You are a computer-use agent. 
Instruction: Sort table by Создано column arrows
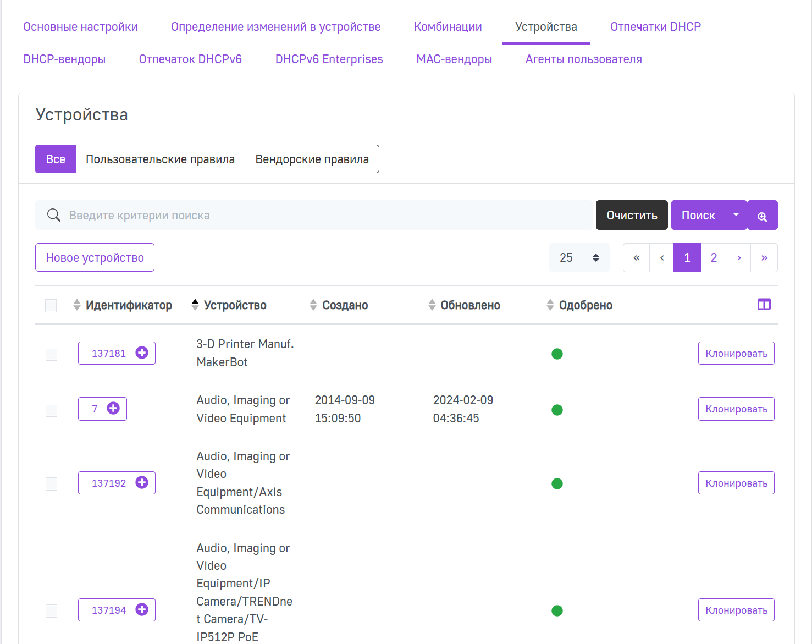pyautogui.click(x=313, y=305)
